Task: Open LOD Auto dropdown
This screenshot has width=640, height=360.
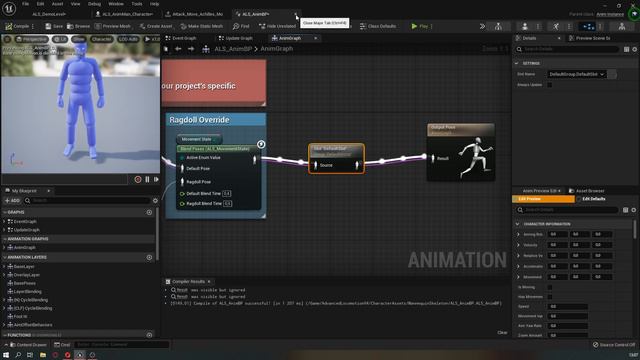Action: pos(128,39)
